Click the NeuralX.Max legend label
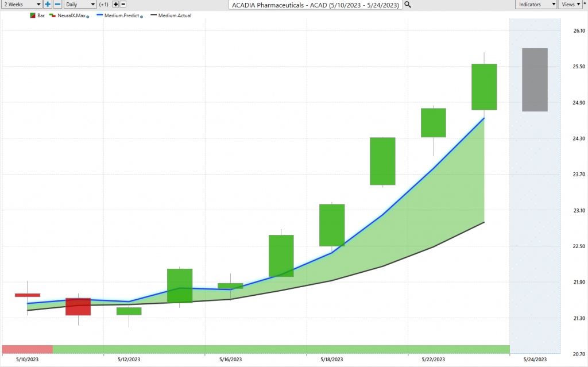The image size is (588, 367). click(x=71, y=16)
